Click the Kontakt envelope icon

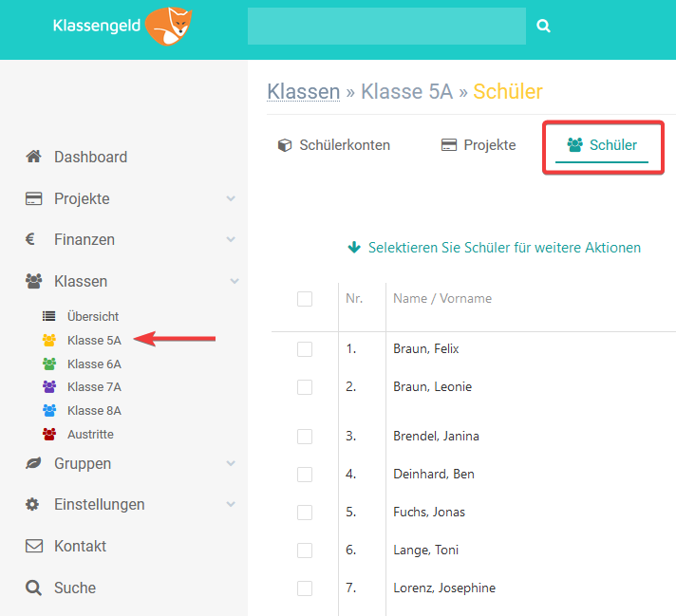34,546
